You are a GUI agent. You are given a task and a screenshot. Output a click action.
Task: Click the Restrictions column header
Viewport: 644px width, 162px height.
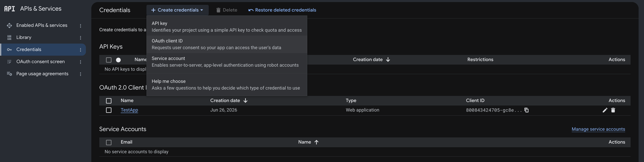point(480,60)
